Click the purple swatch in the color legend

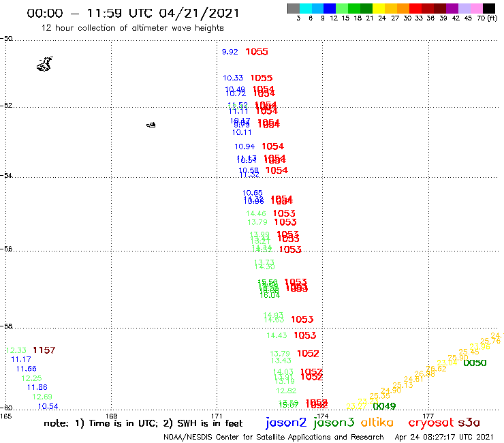pyautogui.click(x=452, y=8)
